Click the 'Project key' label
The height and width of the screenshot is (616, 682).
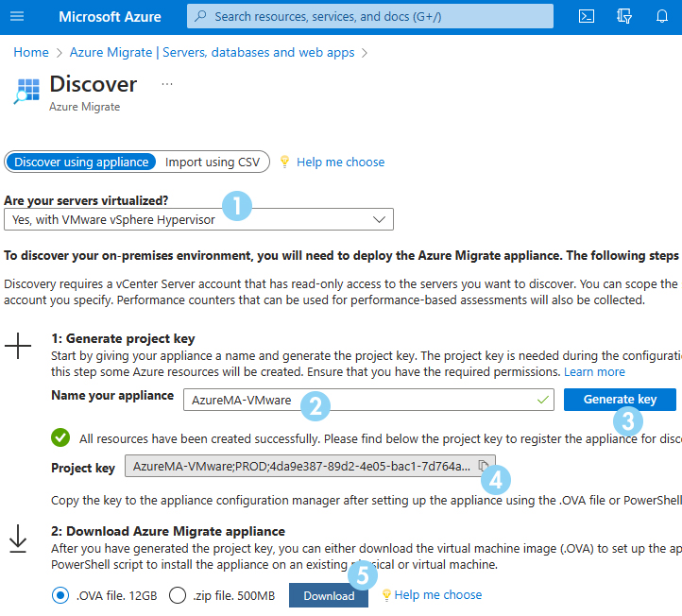coord(83,468)
